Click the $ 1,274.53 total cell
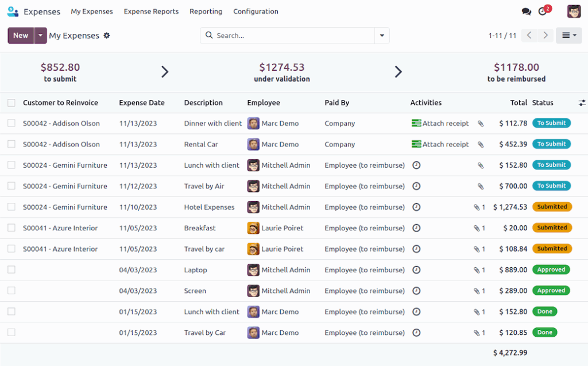Image resolution: width=588 pixels, height=366 pixels. 510,207
